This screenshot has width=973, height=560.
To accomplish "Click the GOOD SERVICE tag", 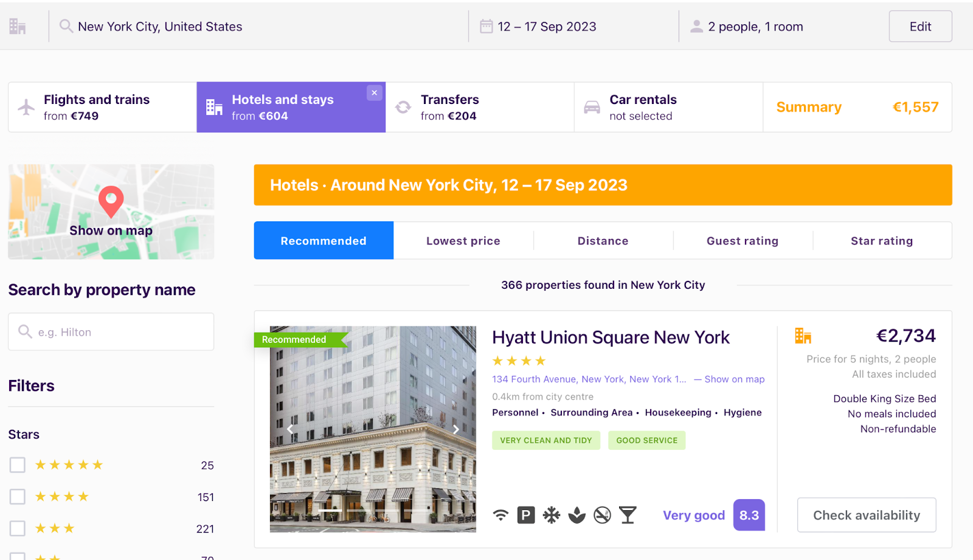I will coord(647,440).
